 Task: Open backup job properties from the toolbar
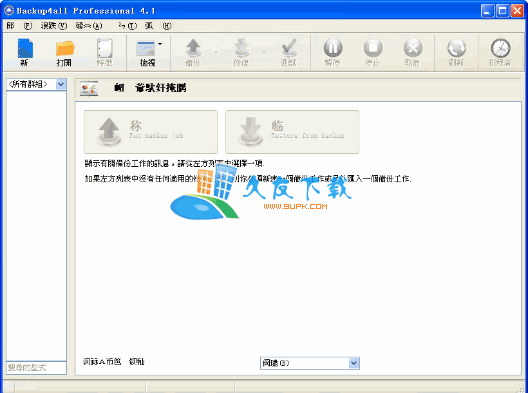coord(104,52)
